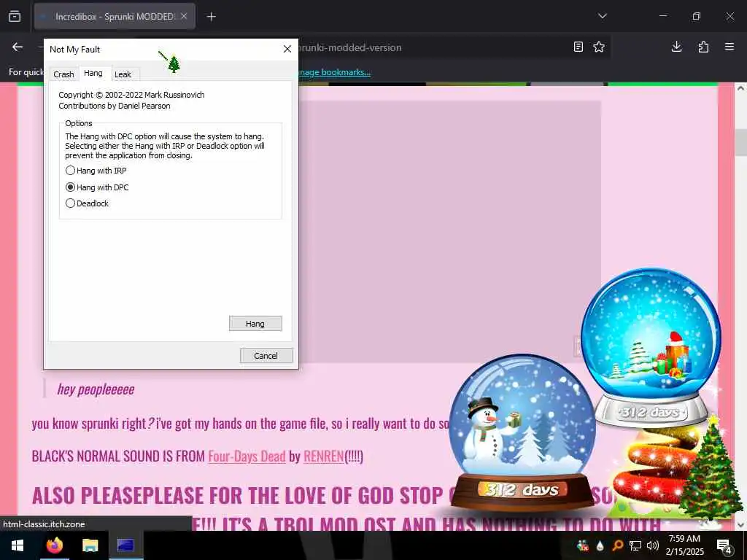Screen dimensions: 747x560
Task: Click the Not My Fault taskbar icon
Action: coord(125,545)
